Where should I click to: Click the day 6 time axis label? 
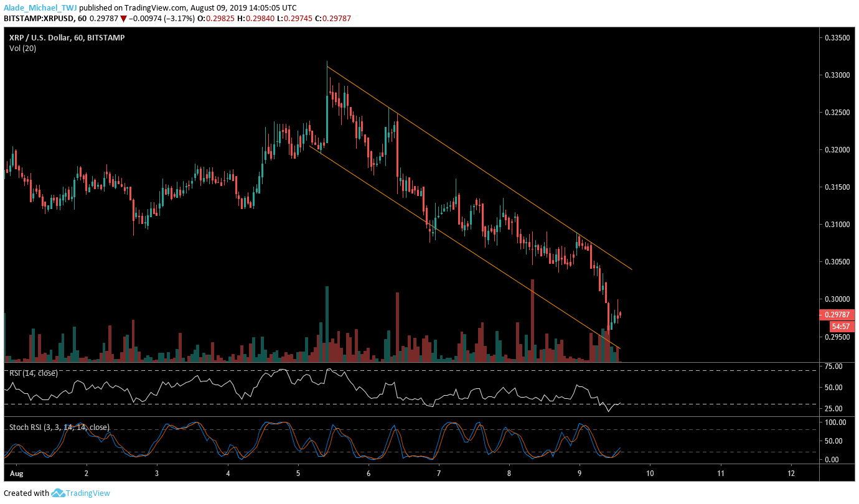368,473
